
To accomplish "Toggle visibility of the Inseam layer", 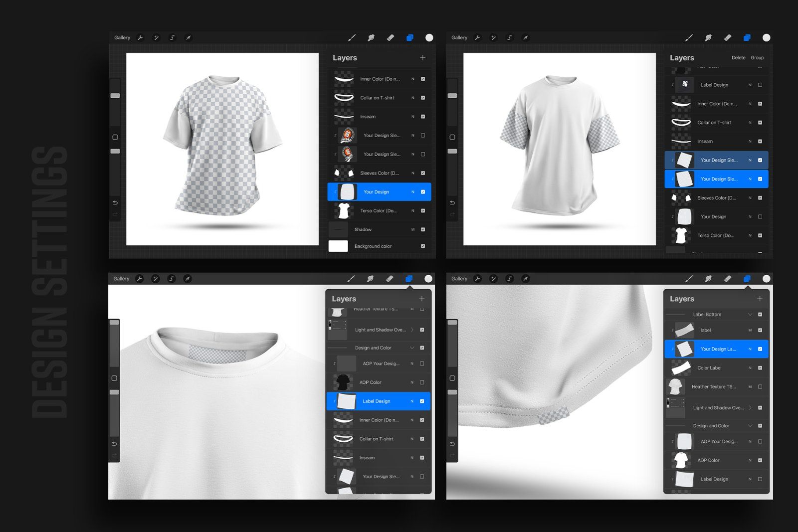I will (x=423, y=116).
